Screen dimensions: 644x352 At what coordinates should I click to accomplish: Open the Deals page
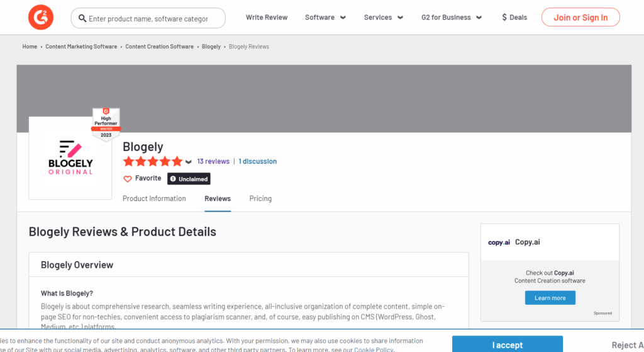click(x=514, y=17)
